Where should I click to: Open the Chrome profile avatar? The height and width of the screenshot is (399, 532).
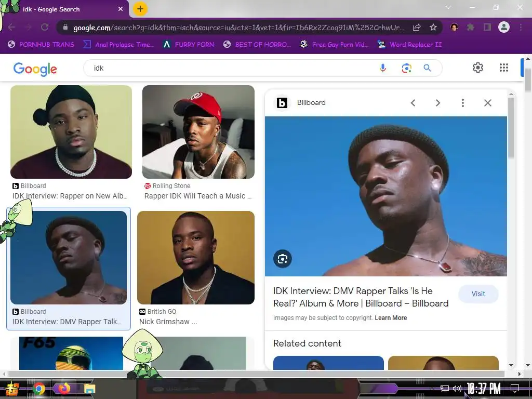pyautogui.click(x=504, y=27)
